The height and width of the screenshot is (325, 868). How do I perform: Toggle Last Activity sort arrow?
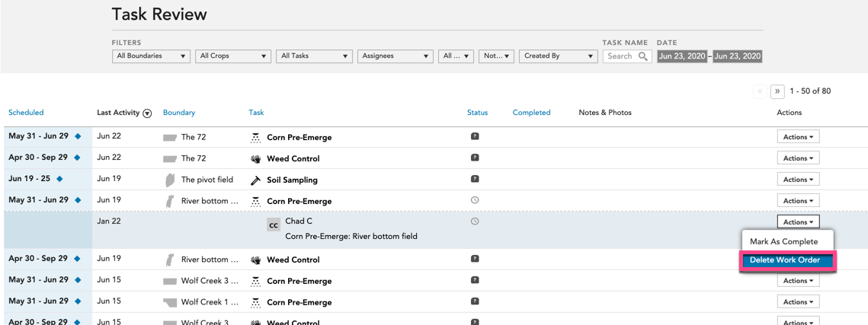147,113
